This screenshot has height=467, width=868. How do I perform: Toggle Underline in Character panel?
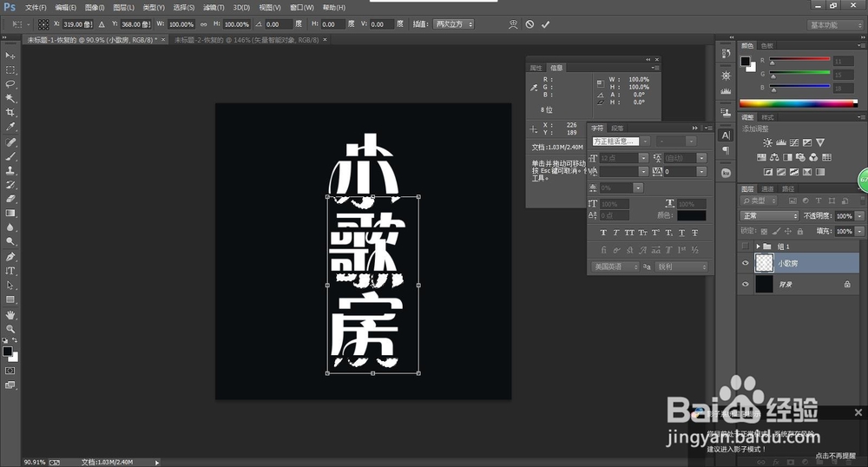(x=682, y=233)
